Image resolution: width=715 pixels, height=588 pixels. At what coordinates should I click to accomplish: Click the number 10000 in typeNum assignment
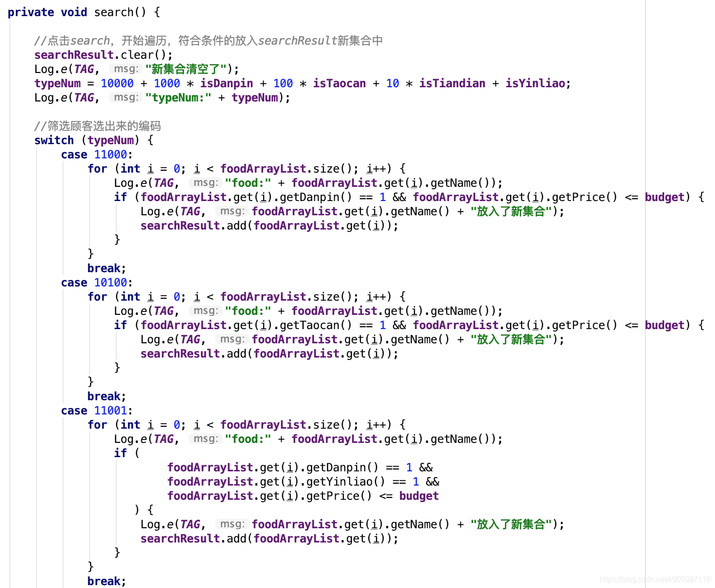click(117, 83)
